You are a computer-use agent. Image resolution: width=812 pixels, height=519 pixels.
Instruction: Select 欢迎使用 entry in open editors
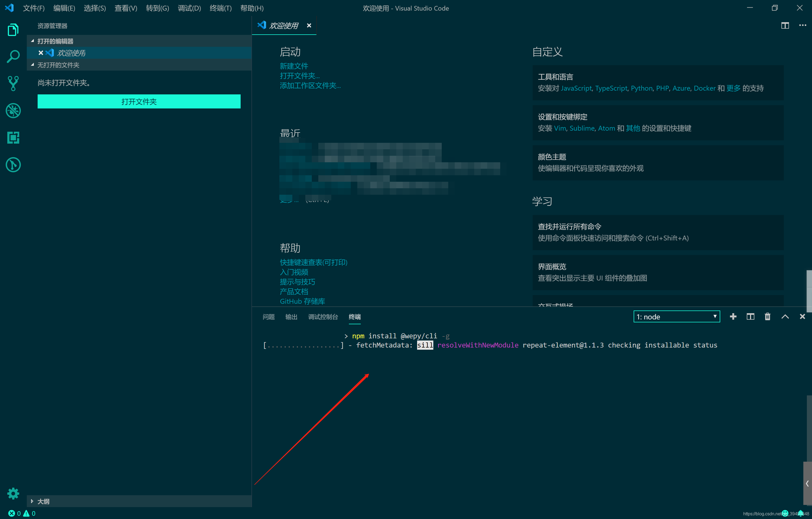(x=139, y=53)
